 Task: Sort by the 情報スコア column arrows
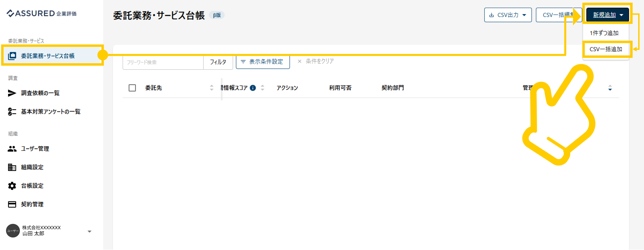tap(262, 88)
